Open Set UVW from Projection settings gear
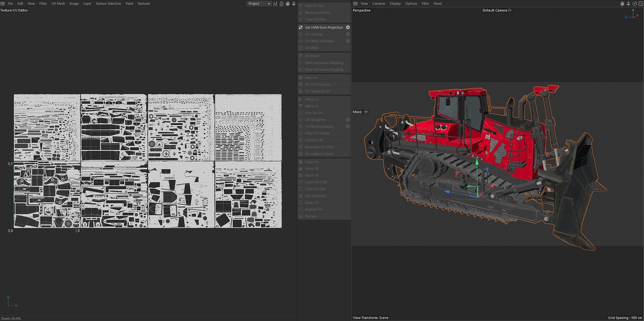This screenshot has width=644, height=321. 348,27
